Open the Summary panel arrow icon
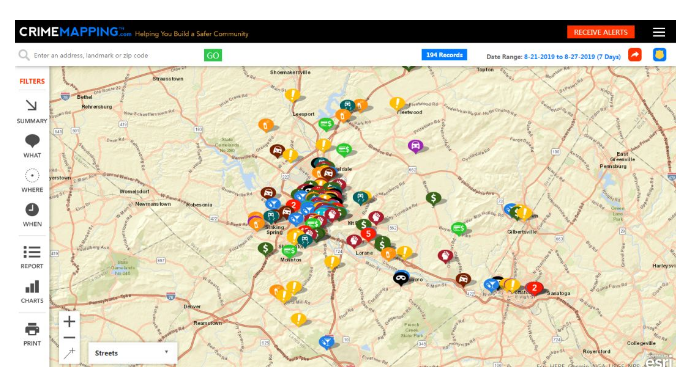This screenshot has height=382, width=690. [x=32, y=105]
